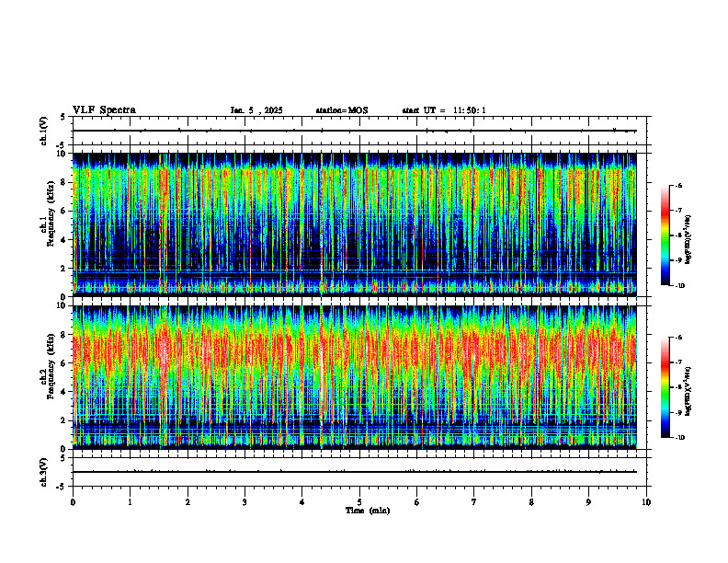This screenshot has height=563, width=728.
Task: Click the time axis tick label "0"
Action: tap(73, 502)
